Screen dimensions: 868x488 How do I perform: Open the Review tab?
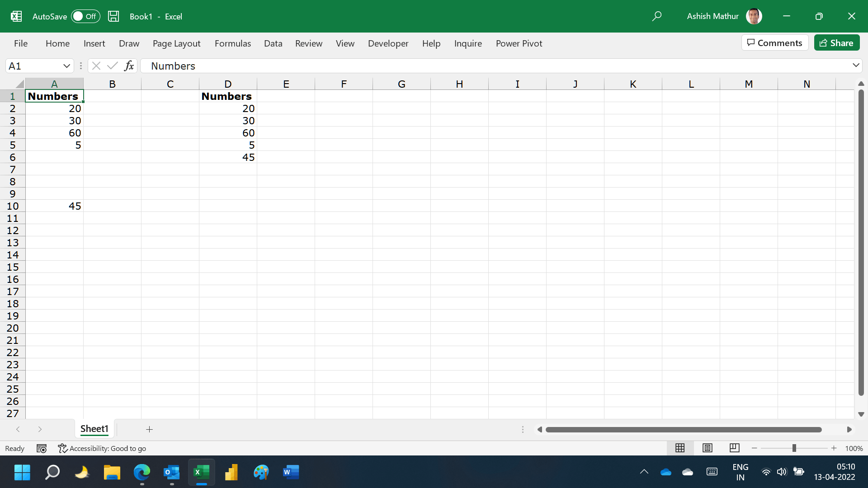click(309, 43)
